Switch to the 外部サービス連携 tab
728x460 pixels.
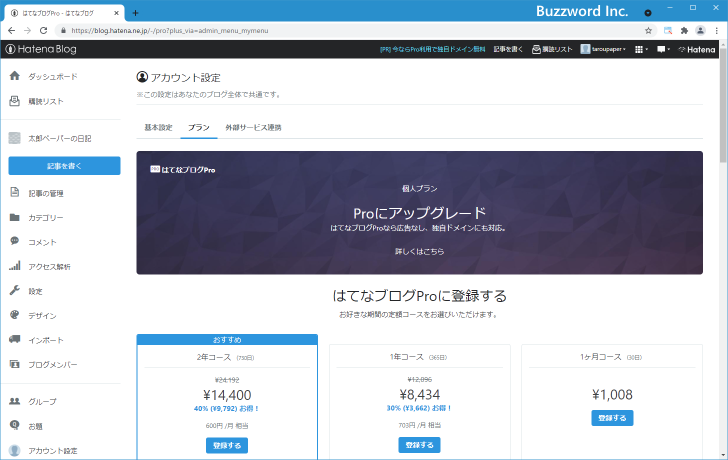tap(254, 127)
